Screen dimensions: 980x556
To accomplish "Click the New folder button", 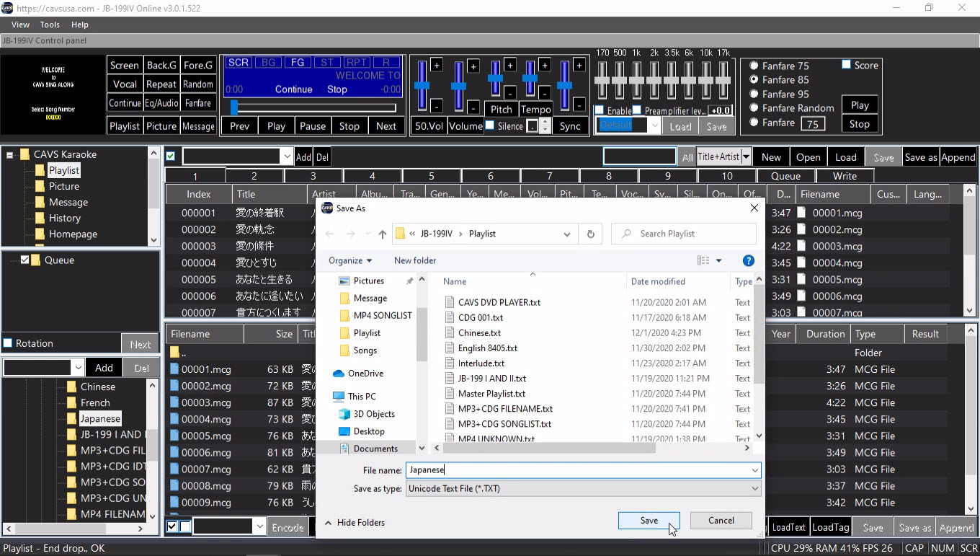I will point(414,260).
